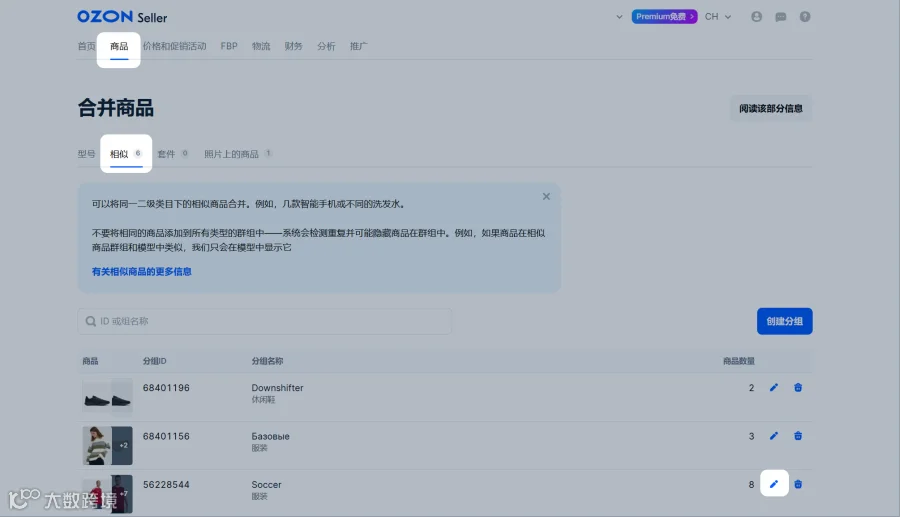The width and height of the screenshot is (900, 517).
Task: Delete the Soccer group via trash icon
Action: [x=798, y=484]
